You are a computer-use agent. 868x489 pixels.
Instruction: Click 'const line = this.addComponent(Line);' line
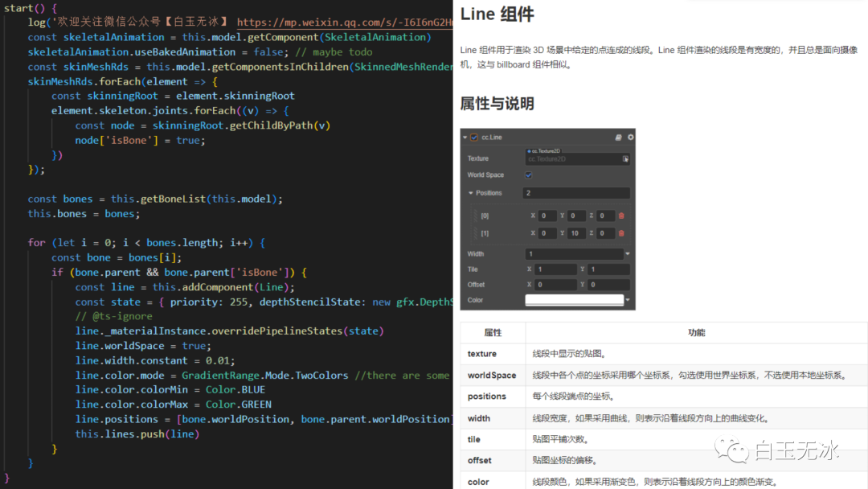(185, 287)
